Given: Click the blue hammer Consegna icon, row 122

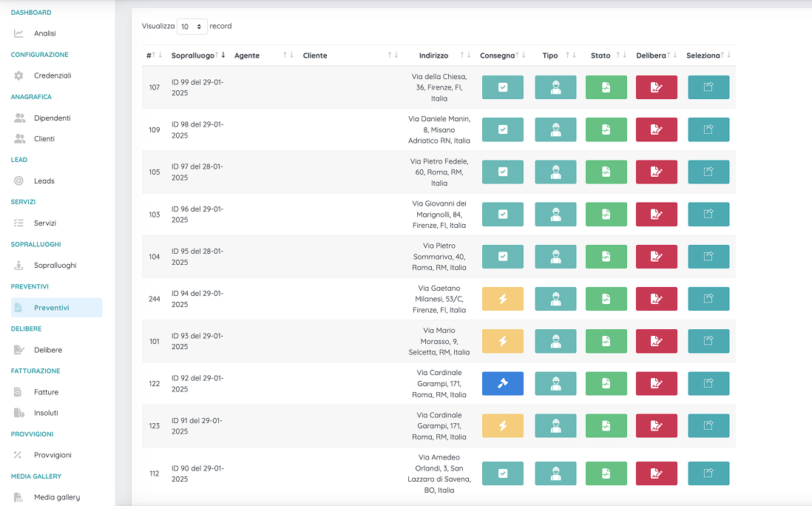Looking at the screenshot, I should [502, 383].
